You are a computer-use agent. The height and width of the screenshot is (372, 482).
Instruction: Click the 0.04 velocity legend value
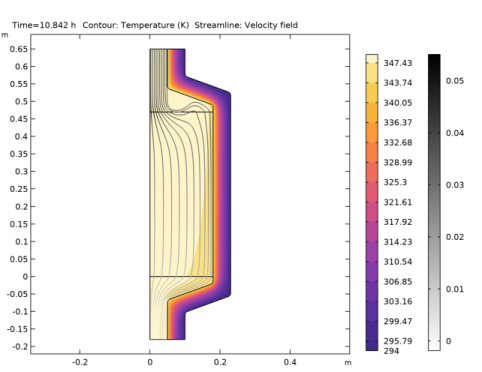[455, 133]
